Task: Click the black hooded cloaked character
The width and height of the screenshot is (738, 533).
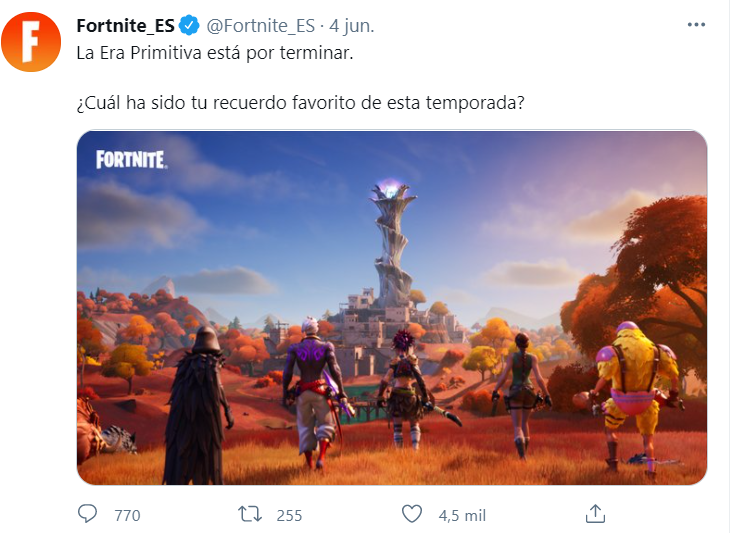Action: 198,406
